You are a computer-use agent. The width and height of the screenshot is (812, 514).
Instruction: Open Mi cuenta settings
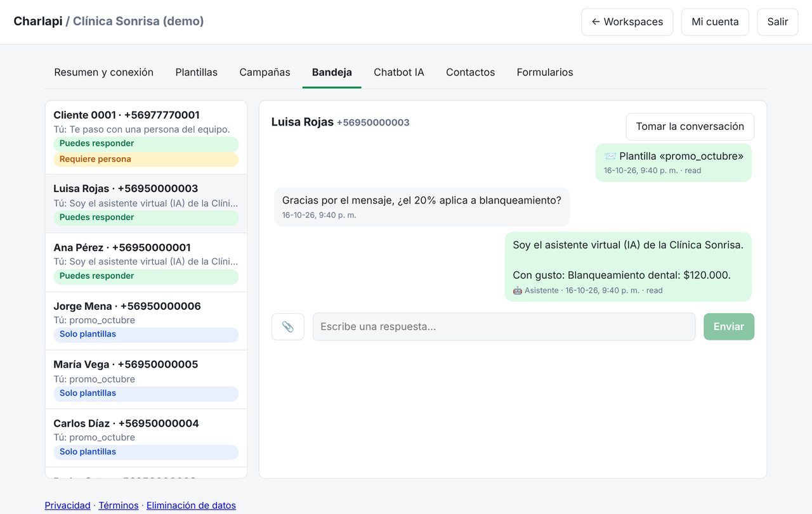coord(715,22)
